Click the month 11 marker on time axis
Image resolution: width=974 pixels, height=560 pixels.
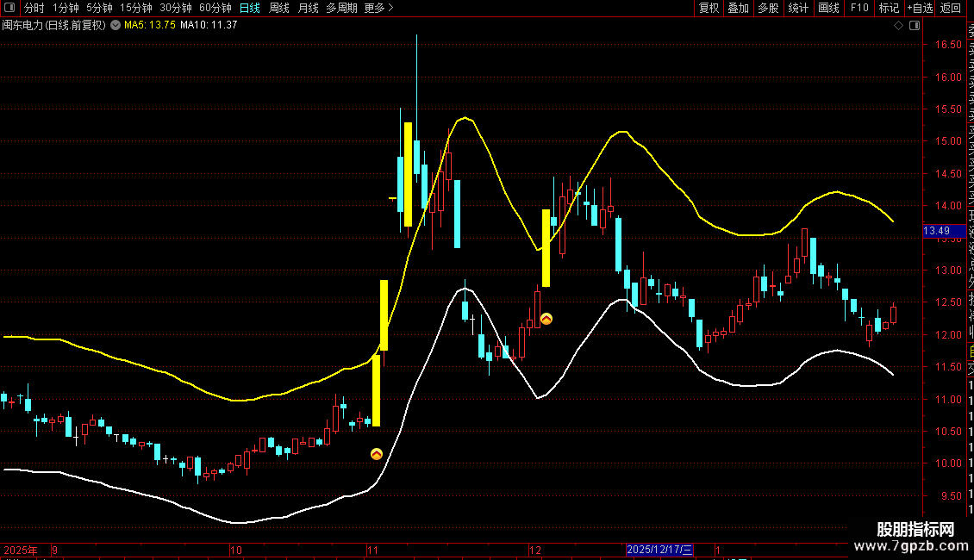point(372,550)
